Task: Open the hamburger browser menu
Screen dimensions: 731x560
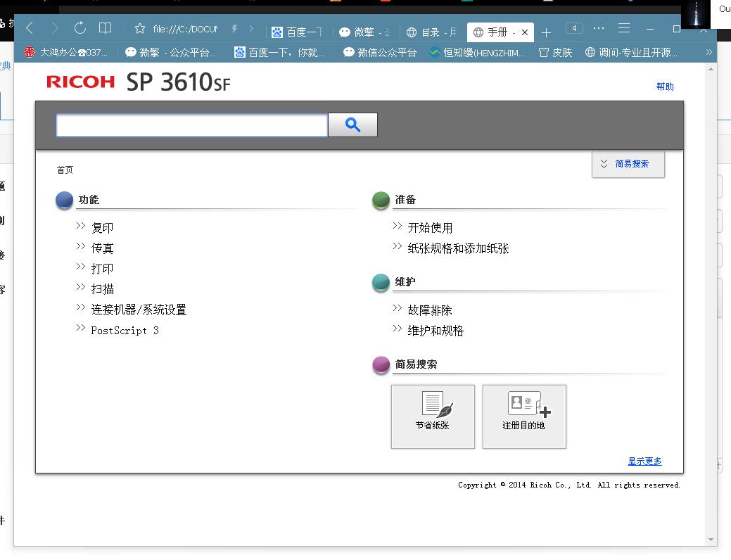Action: coord(624,28)
